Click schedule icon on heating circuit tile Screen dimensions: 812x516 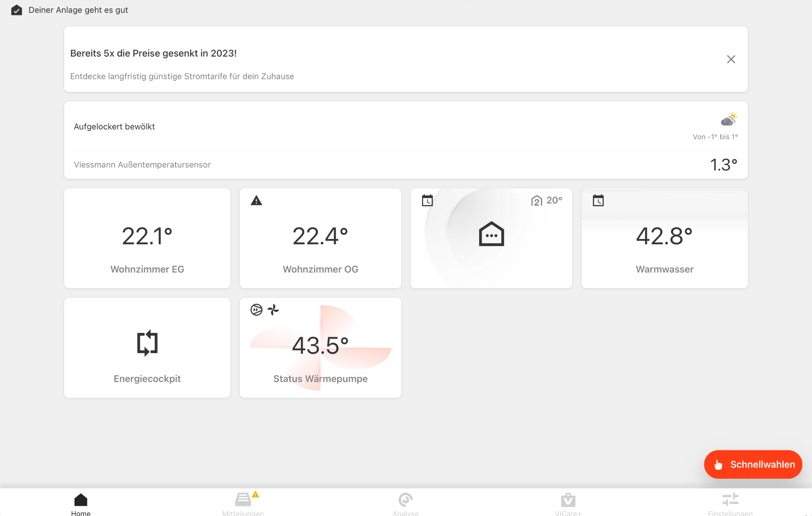click(x=427, y=201)
